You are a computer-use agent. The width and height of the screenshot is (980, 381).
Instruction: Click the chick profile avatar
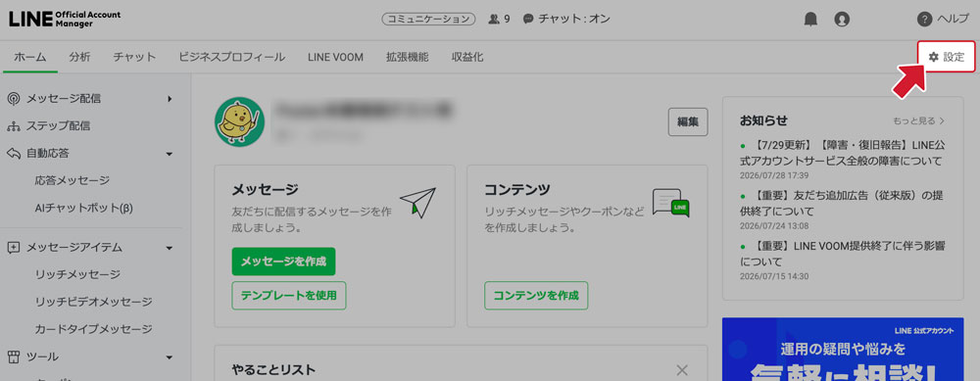[x=239, y=122]
